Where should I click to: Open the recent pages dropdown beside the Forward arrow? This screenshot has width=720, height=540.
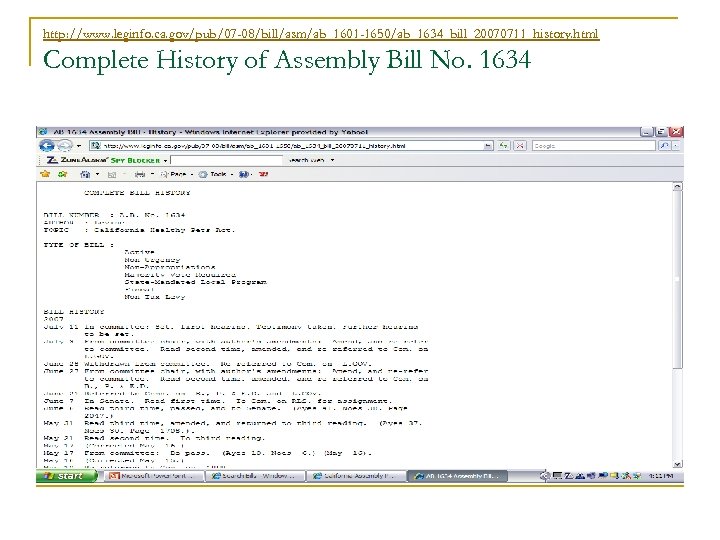pos(79,146)
